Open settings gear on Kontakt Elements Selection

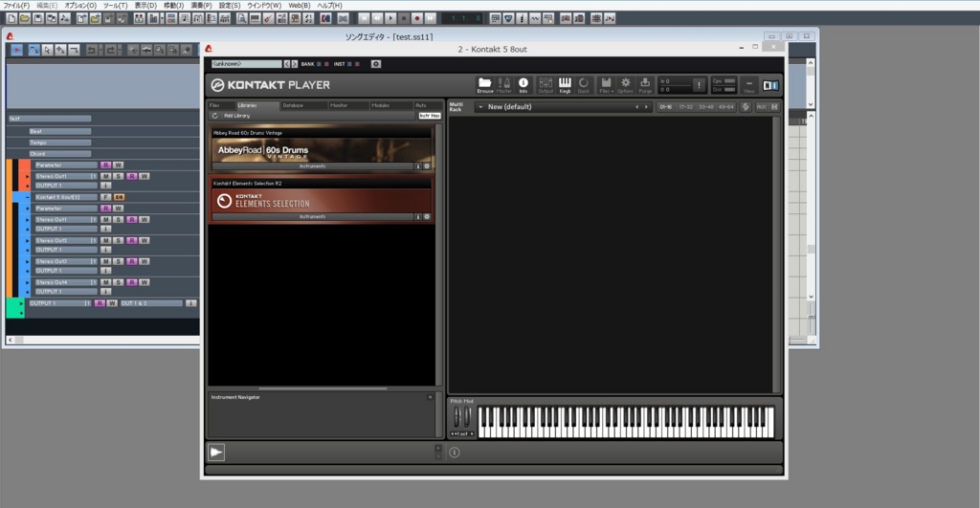click(x=427, y=217)
